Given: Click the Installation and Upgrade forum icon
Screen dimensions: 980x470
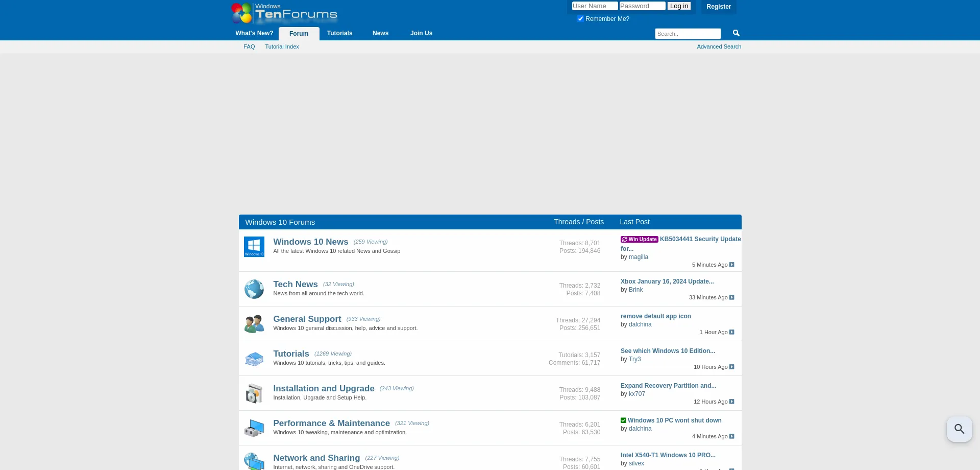Looking at the screenshot, I should (x=254, y=393).
